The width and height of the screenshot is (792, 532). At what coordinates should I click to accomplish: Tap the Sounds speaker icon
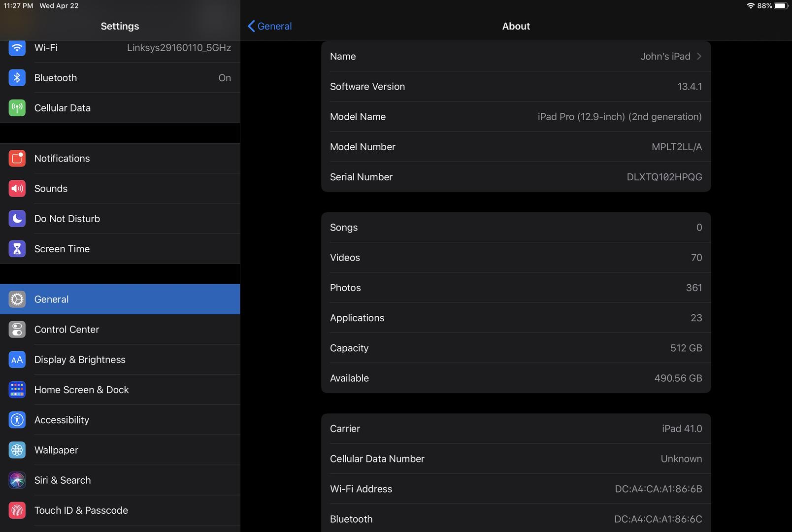coord(17,189)
